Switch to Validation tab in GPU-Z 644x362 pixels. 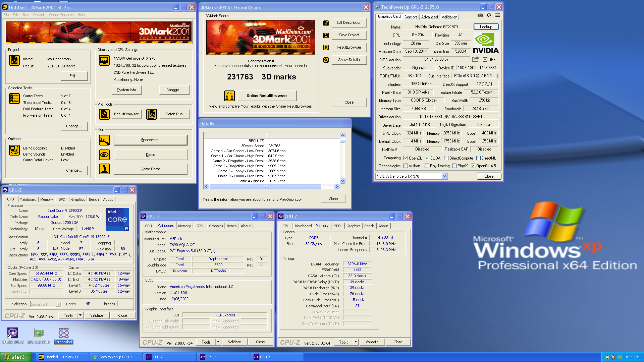click(x=449, y=17)
